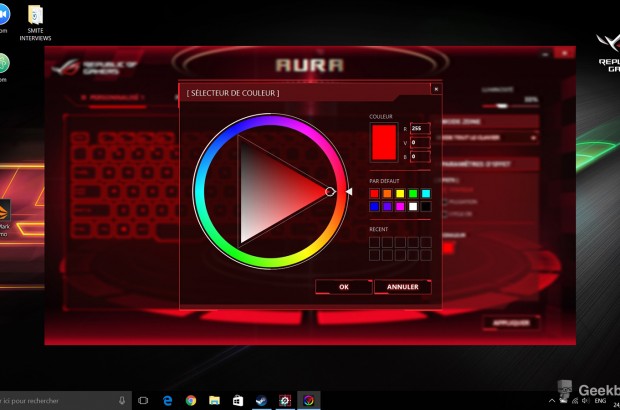Pick the white default color swatch
Viewport: 620px width, 410px height.
[413, 207]
